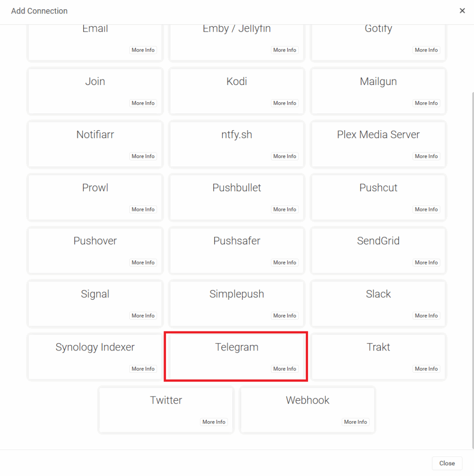Viewport: 474px width, 476px height.
Task: Choose the Notifiarr connection card
Action: point(95,144)
